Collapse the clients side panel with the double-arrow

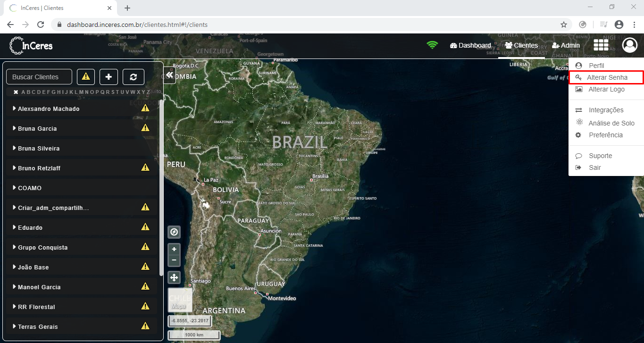(x=169, y=75)
